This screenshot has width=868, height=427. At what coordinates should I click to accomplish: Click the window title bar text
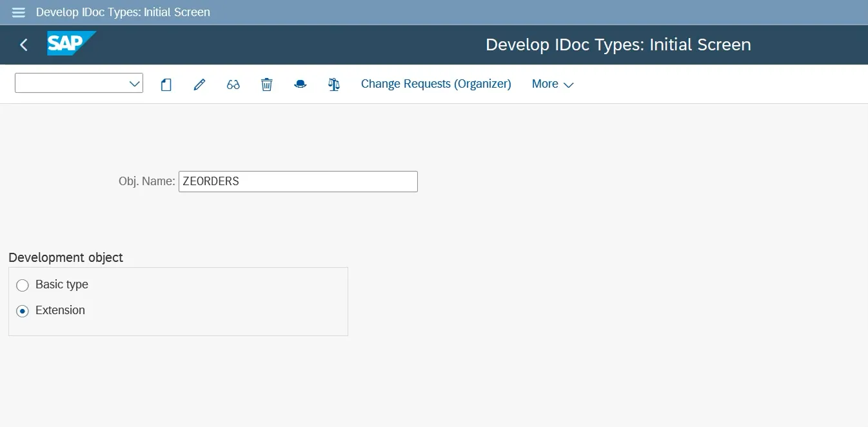[x=123, y=12]
